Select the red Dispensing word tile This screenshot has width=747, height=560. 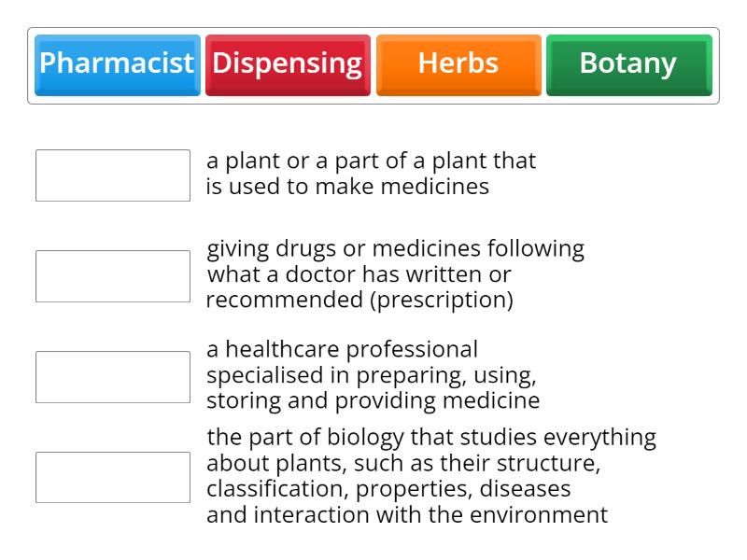[x=285, y=63]
